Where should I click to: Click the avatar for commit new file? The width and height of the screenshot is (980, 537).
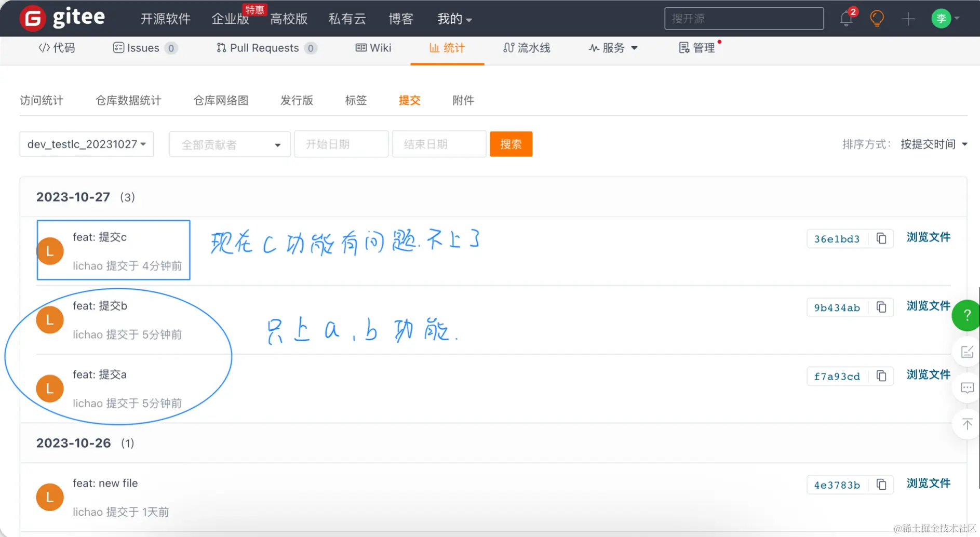coord(50,497)
